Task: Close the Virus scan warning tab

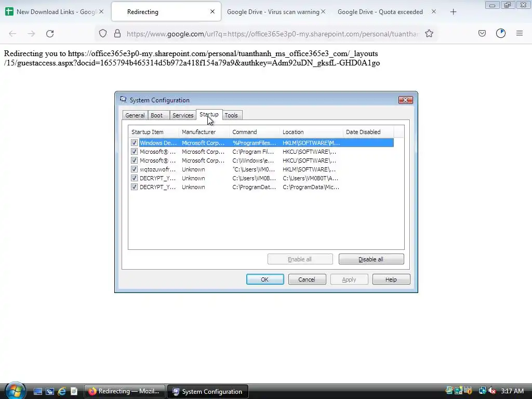Action: 323,11
